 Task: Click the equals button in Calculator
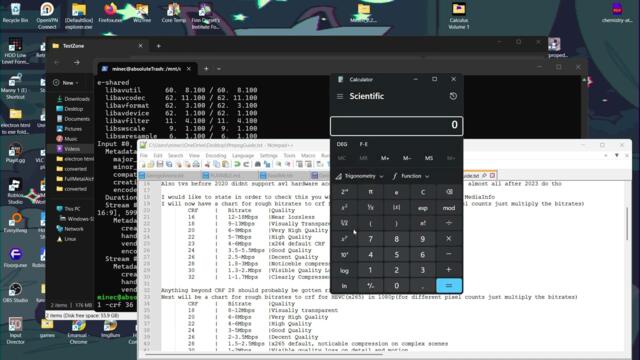point(449,286)
